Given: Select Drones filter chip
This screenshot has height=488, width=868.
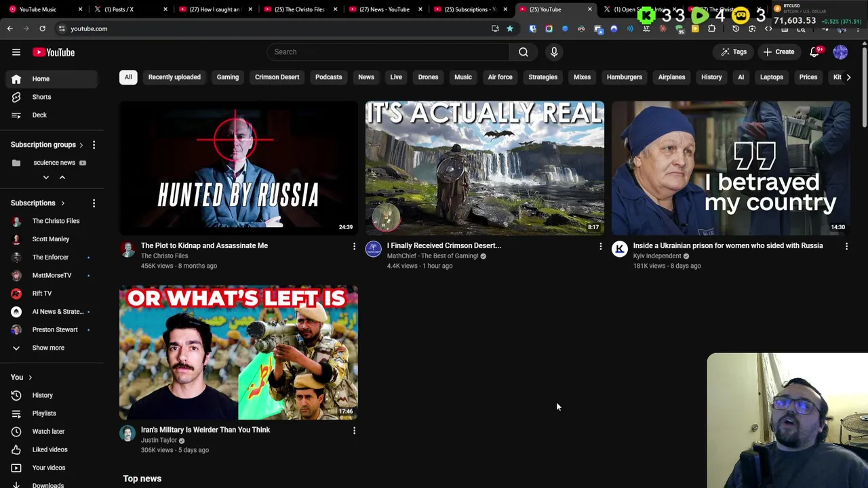Looking at the screenshot, I should click(x=428, y=77).
